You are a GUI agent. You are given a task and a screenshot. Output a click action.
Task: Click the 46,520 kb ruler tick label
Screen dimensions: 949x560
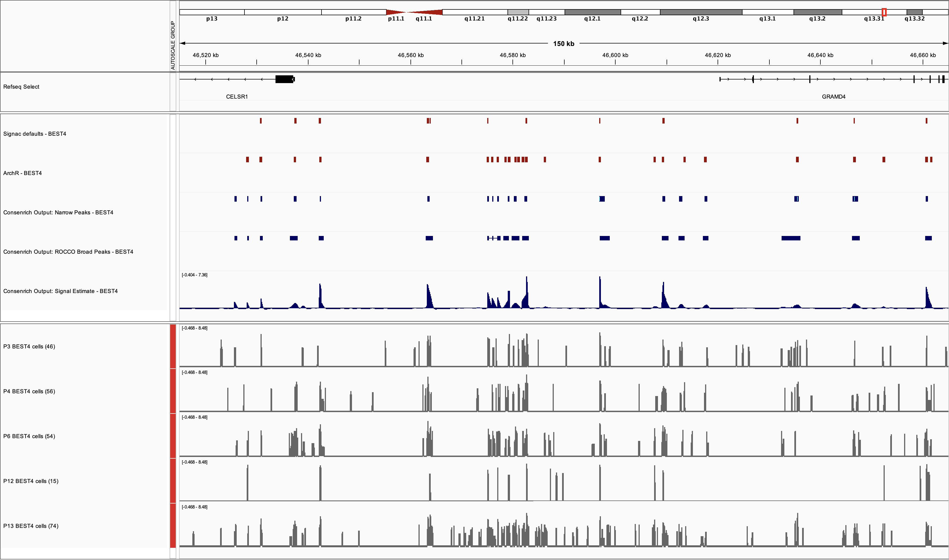(x=205, y=55)
